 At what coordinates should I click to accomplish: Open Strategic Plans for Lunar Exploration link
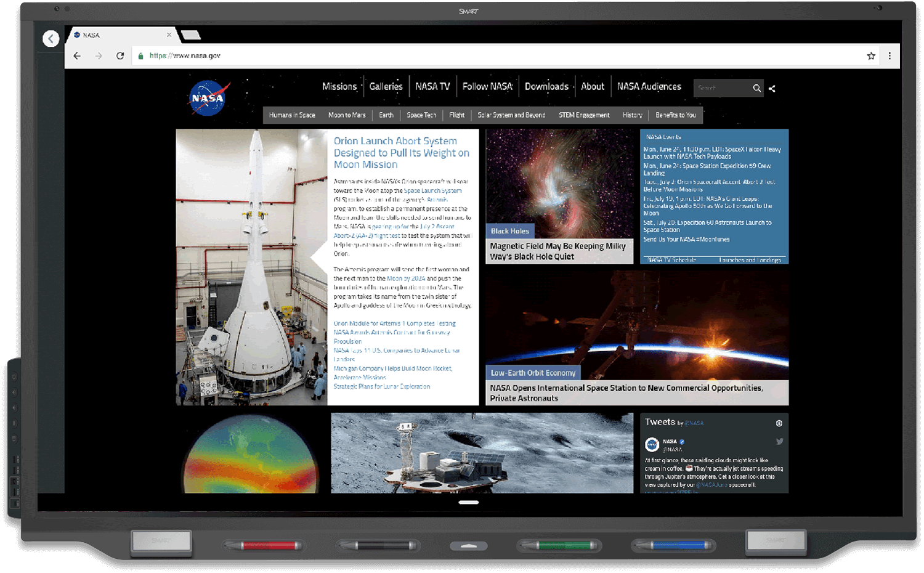point(382,386)
